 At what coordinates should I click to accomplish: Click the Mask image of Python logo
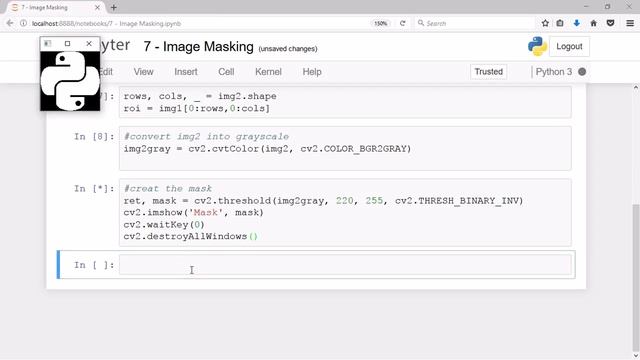tap(70, 81)
